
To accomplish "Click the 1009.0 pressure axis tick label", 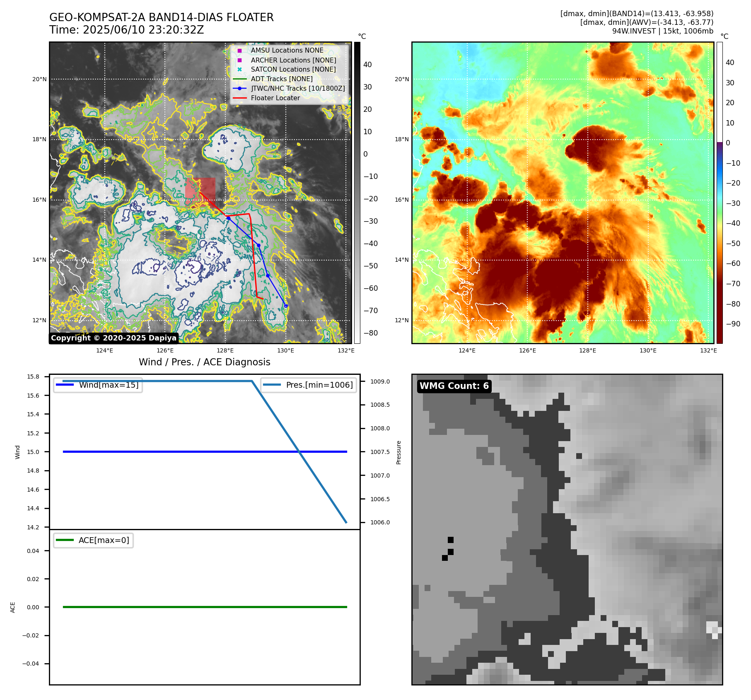I will [x=380, y=381].
